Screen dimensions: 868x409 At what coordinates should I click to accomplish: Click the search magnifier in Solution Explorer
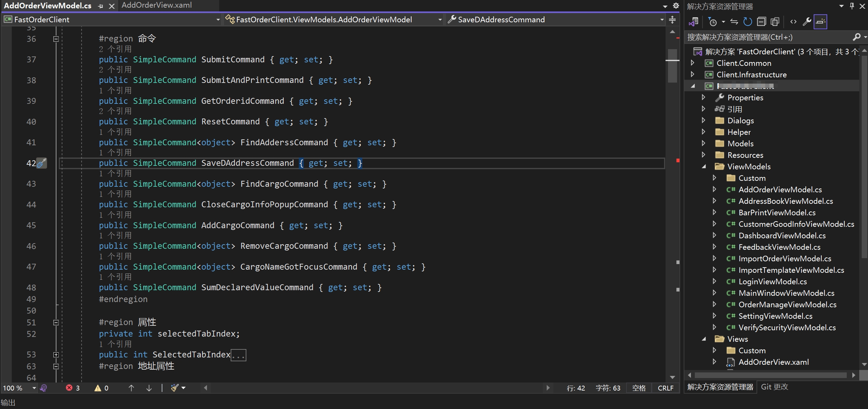coord(857,37)
